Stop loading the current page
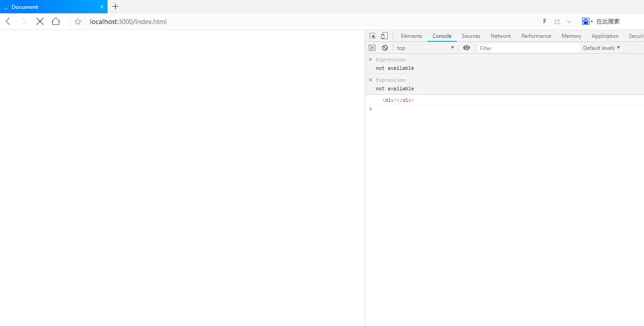The width and height of the screenshot is (644, 326). (x=40, y=21)
